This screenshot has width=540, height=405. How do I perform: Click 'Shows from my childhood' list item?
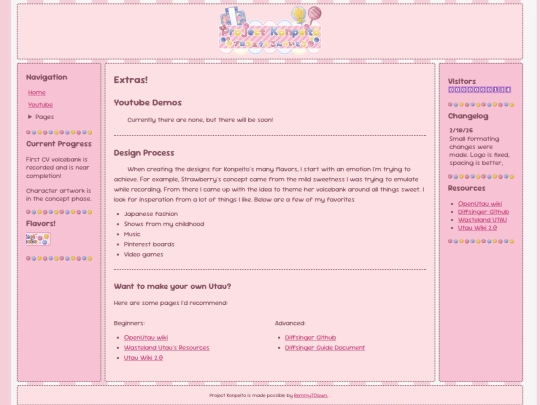click(164, 224)
